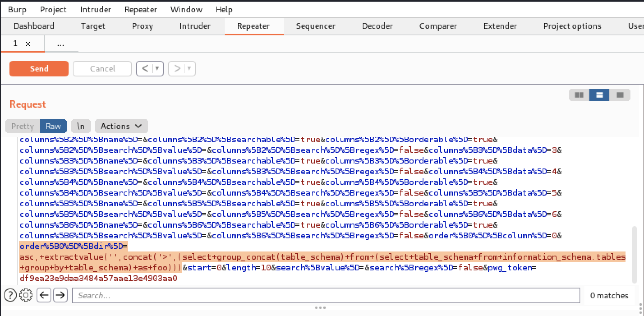Click the Request panel heading

tap(28, 104)
